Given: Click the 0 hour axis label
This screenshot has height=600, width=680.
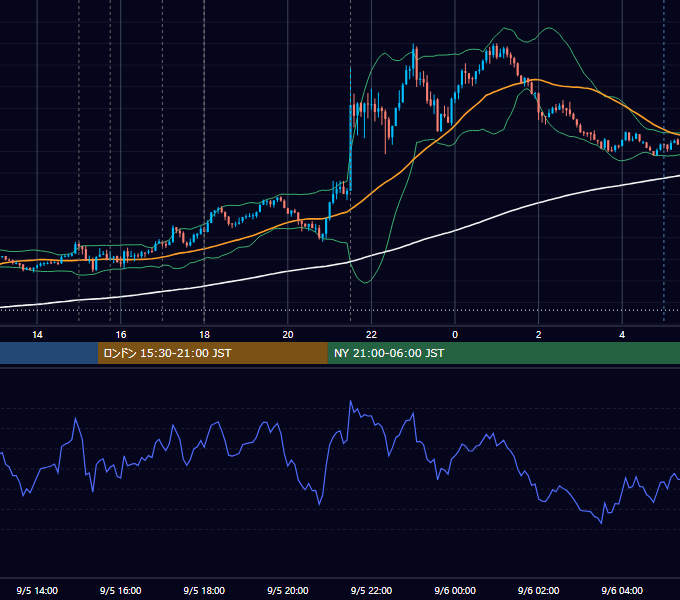Looking at the screenshot, I should [455, 335].
